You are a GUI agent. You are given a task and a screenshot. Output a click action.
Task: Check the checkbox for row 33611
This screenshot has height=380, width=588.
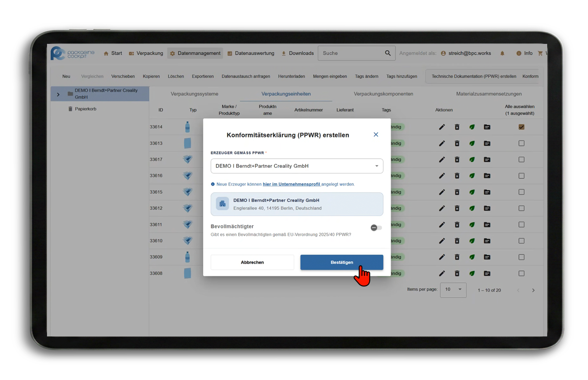521,225
